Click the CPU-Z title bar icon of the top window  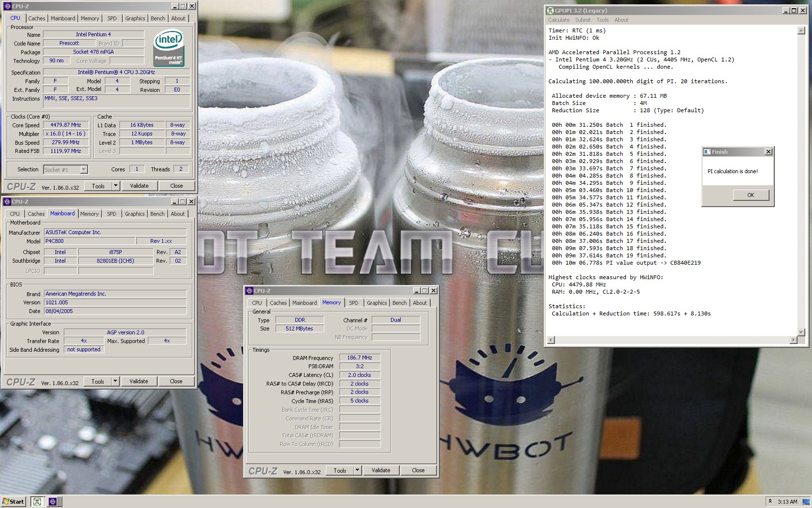(x=7, y=6)
